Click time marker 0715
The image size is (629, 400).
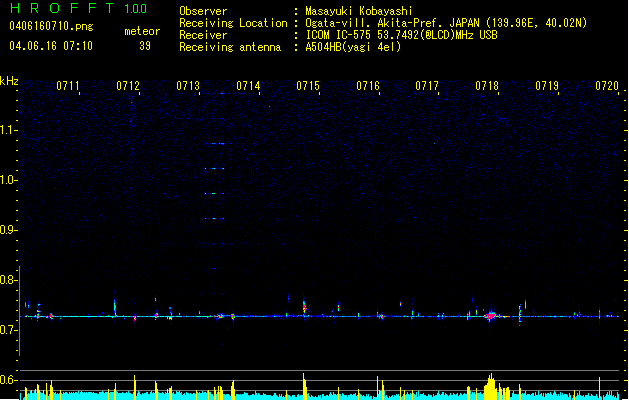point(308,86)
